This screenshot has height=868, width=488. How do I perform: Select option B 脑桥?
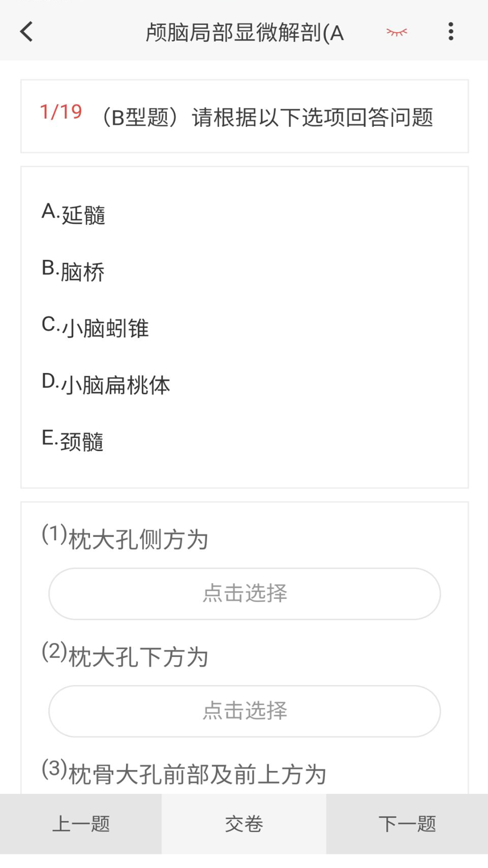[x=72, y=270]
